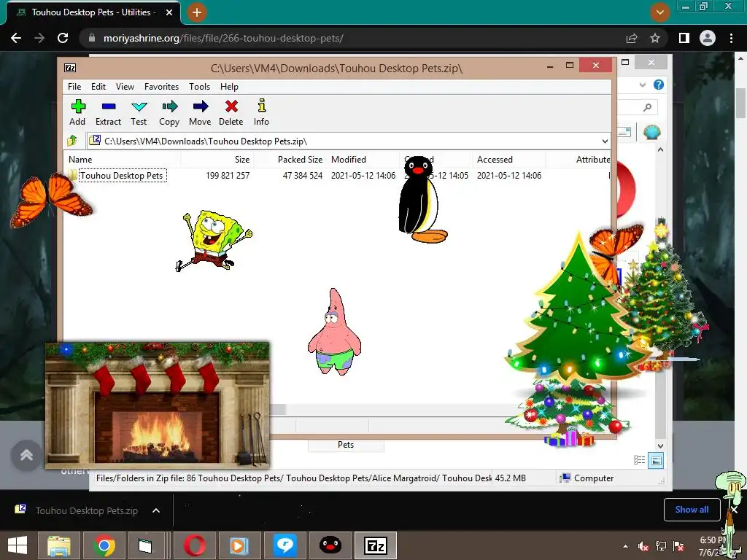Open the View menu
The image size is (747, 560).
tap(125, 87)
